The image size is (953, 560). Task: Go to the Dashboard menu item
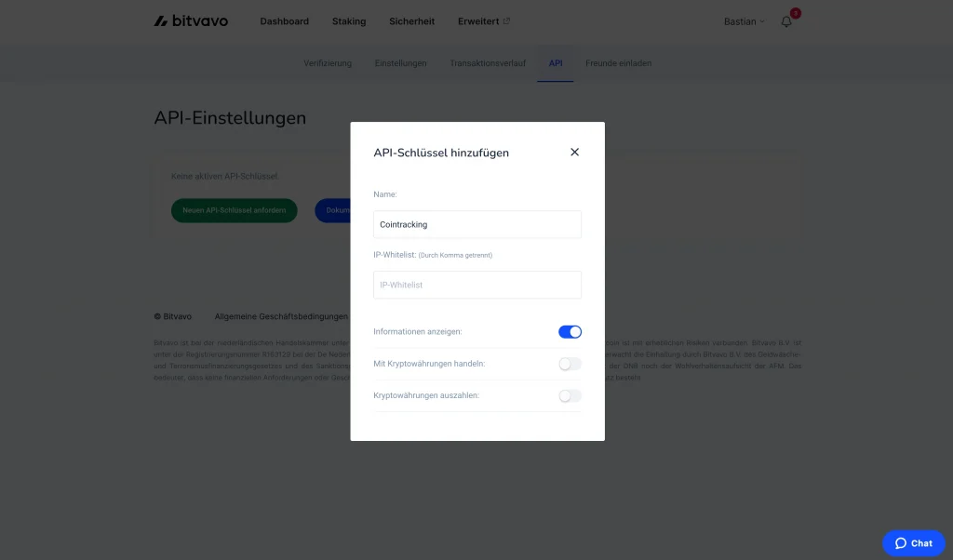284,21
